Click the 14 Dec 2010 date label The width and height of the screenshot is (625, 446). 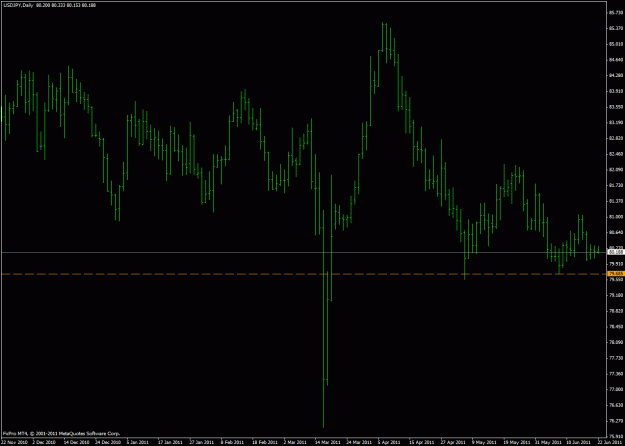(x=76, y=442)
